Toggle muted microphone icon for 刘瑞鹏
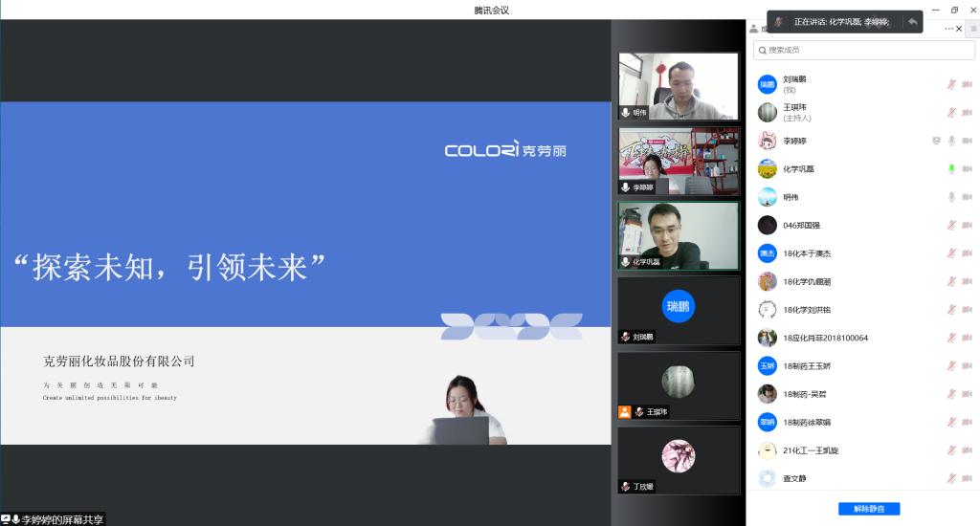The width and height of the screenshot is (980, 526). coord(951,84)
